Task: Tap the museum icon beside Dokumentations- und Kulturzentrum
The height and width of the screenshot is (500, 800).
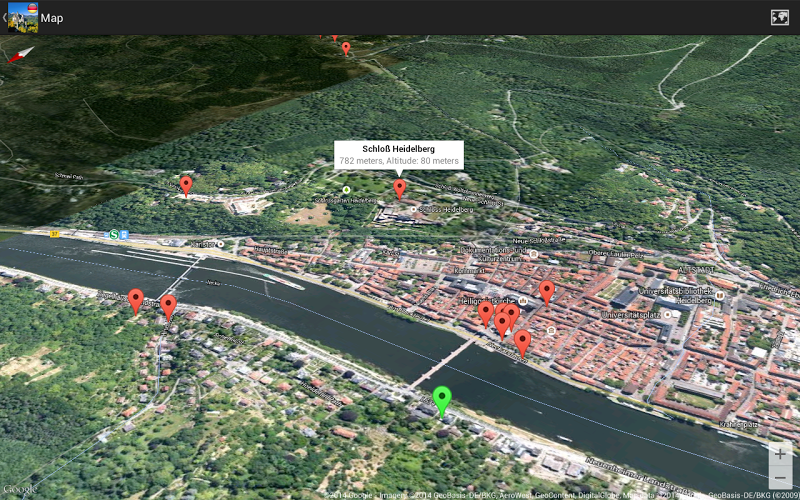Action: point(534,254)
